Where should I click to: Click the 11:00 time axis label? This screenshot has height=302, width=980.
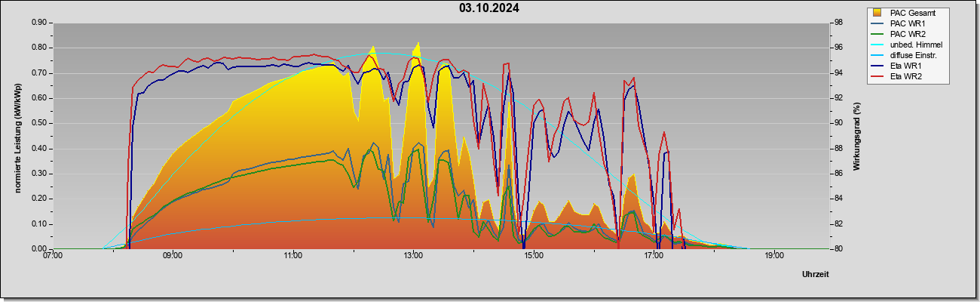click(293, 255)
